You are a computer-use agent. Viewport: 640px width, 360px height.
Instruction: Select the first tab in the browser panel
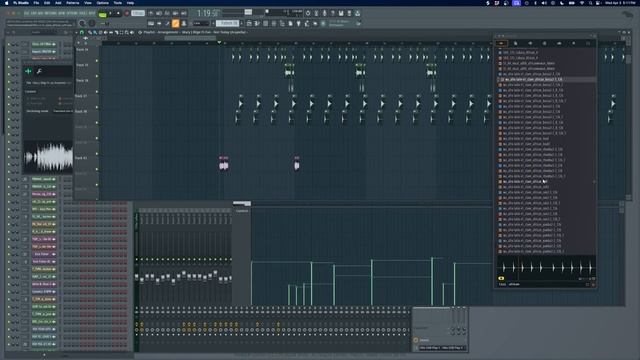tap(501, 43)
